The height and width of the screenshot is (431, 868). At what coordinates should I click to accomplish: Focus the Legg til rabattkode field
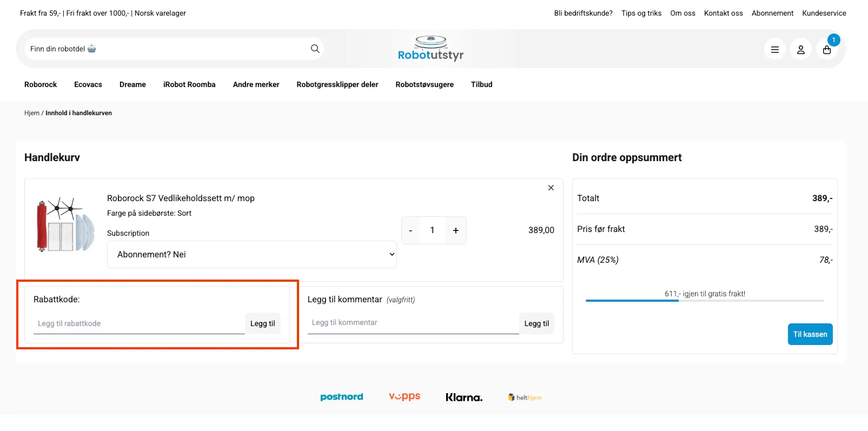139,323
